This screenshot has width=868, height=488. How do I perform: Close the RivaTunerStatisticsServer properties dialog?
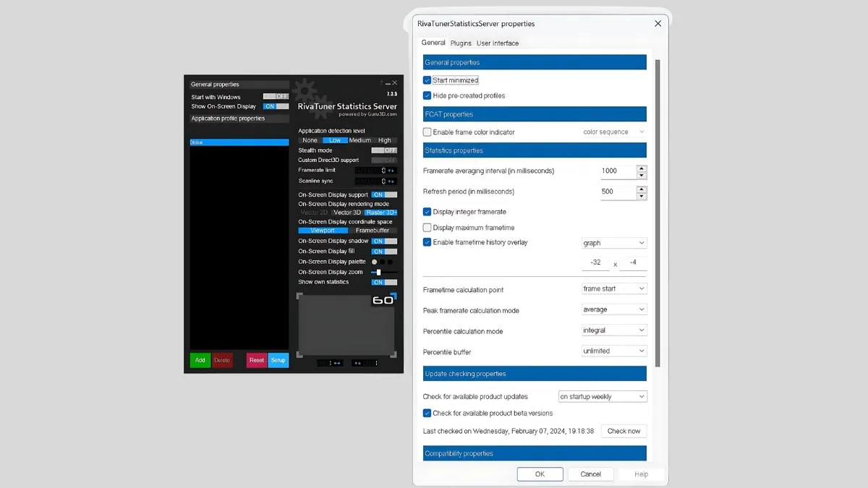[x=658, y=23]
